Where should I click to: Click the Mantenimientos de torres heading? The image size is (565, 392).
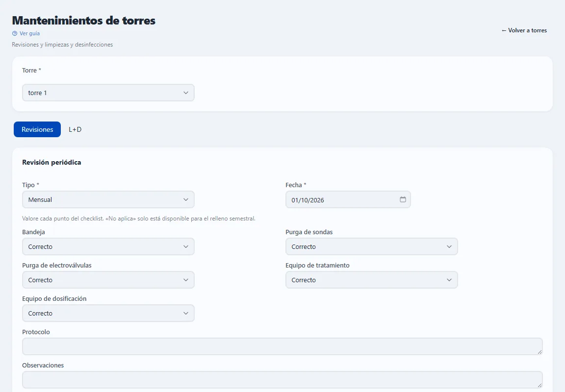point(83,21)
